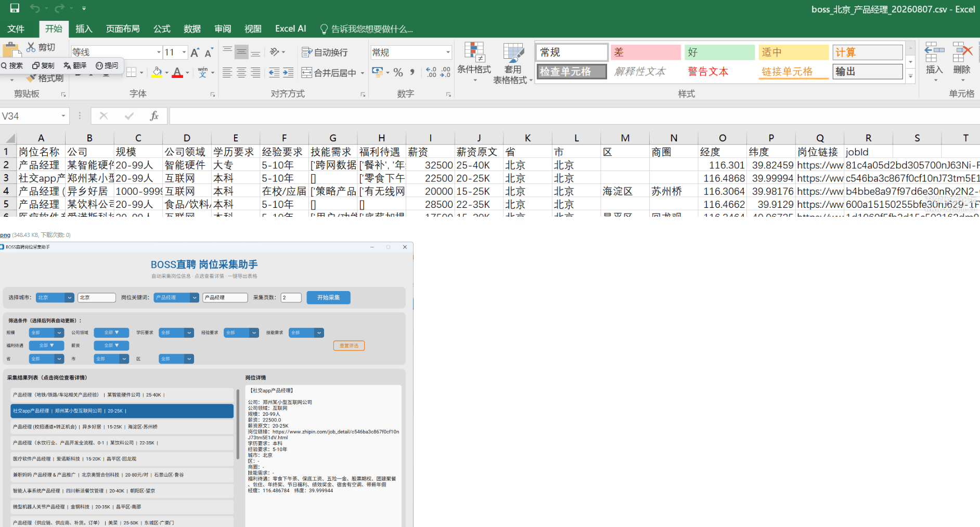The height and width of the screenshot is (527, 980).
Task: Click the 'Tell me' (告诉我您想要做什么) search box
Action: click(x=366, y=29)
